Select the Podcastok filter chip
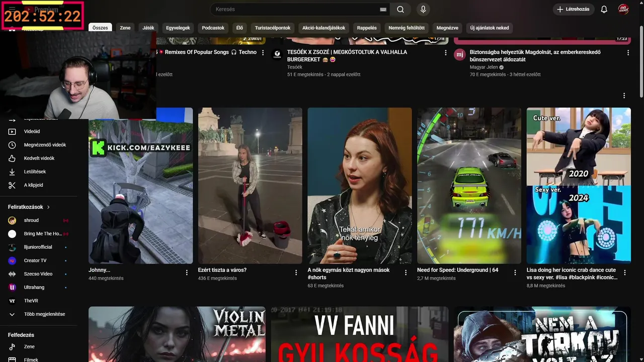This screenshot has height=362, width=644. click(x=213, y=28)
